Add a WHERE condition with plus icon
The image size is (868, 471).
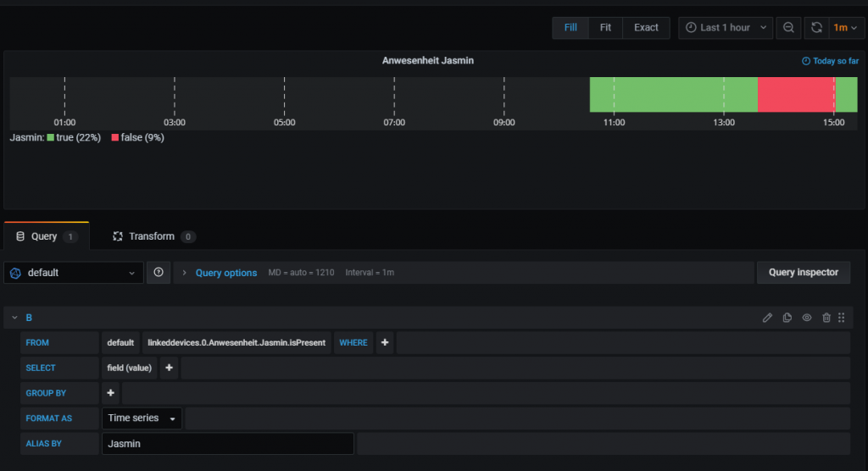point(385,343)
